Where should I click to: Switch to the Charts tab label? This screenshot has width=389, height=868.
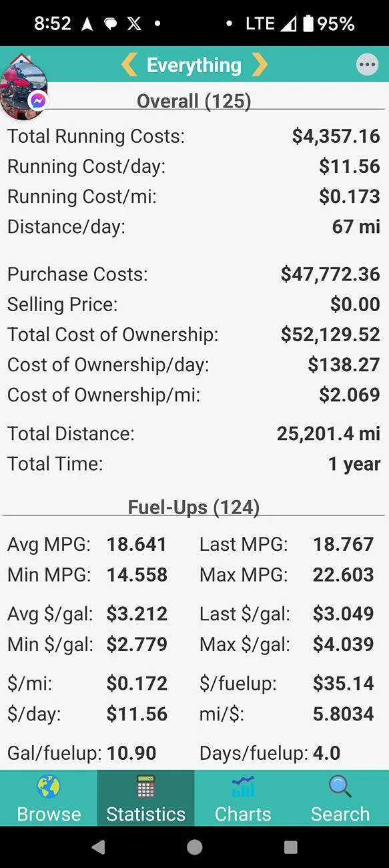(x=243, y=814)
